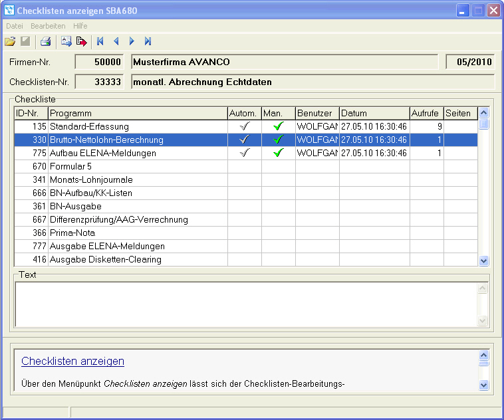
Task: Select row Differenzprüfung/AAG-Verrechnung
Action: [246, 219]
